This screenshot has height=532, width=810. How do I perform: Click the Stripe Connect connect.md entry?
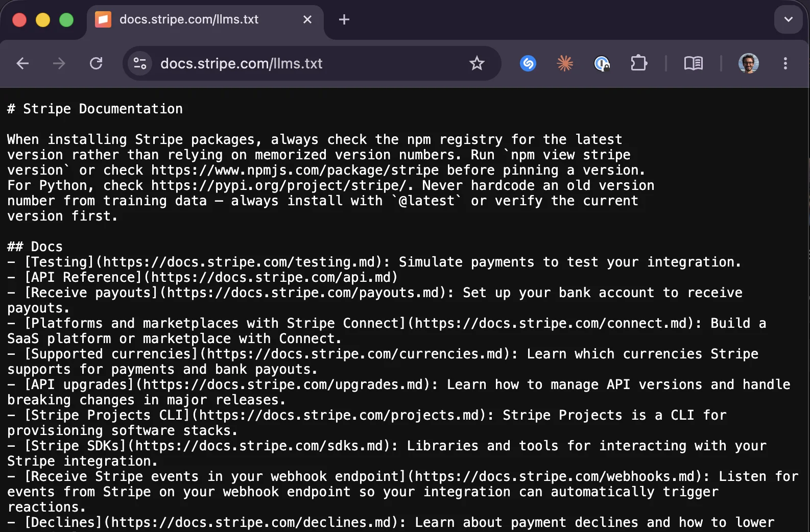tap(387, 331)
